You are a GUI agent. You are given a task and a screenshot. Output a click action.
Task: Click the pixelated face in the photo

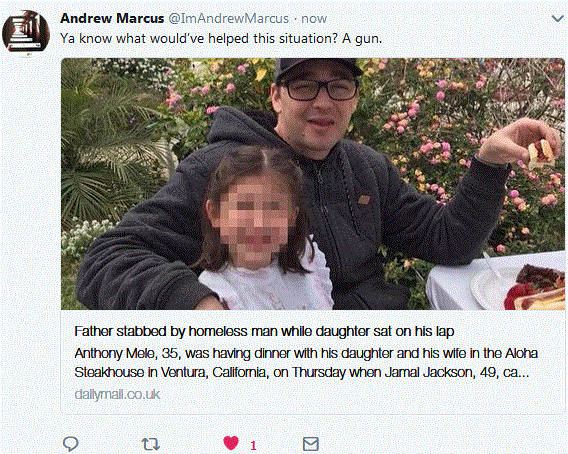(255, 221)
